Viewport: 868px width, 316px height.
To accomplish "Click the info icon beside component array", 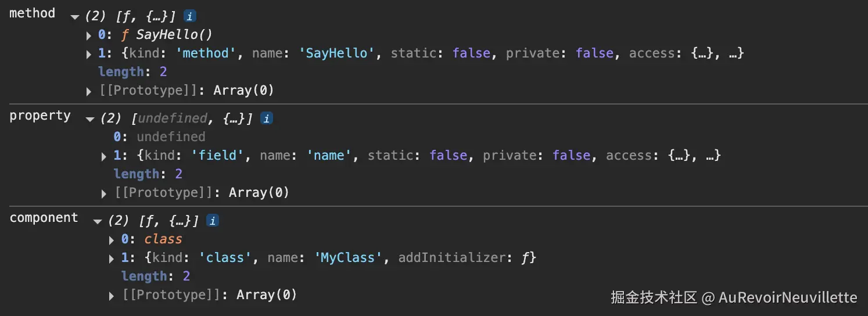I will (213, 221).
